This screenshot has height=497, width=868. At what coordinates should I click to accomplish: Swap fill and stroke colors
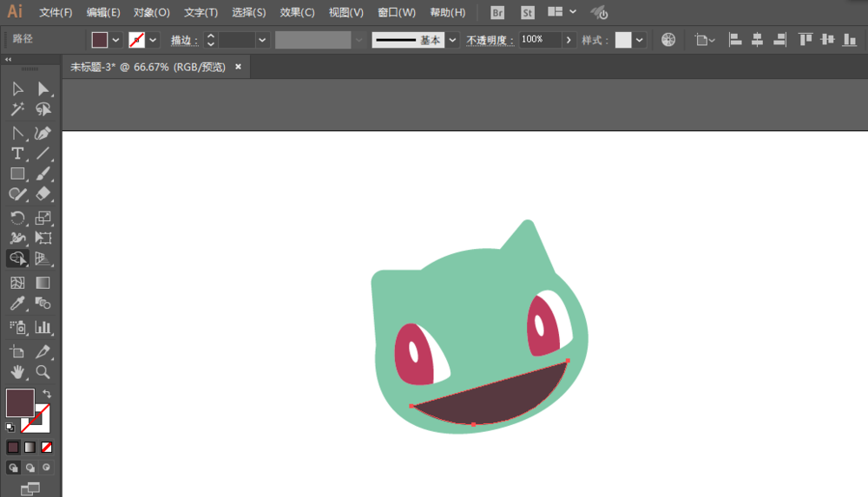point(47,395)
